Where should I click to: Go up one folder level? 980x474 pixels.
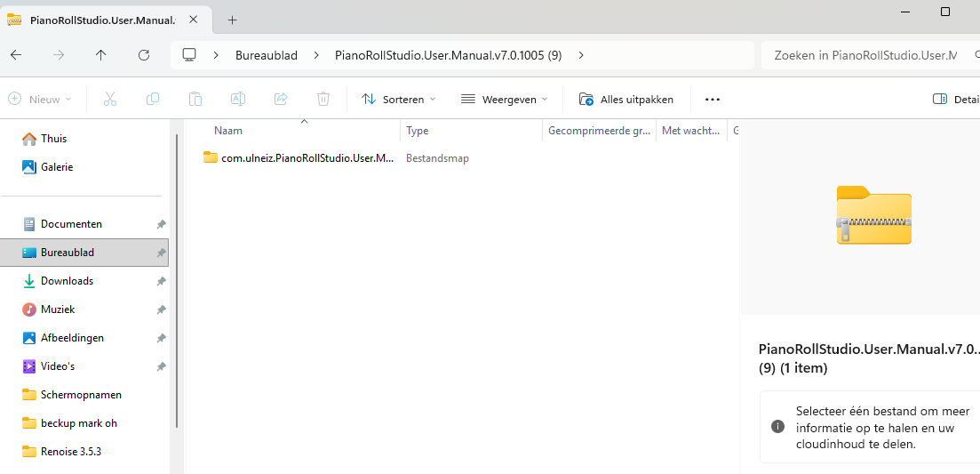[x=101, y=55]
